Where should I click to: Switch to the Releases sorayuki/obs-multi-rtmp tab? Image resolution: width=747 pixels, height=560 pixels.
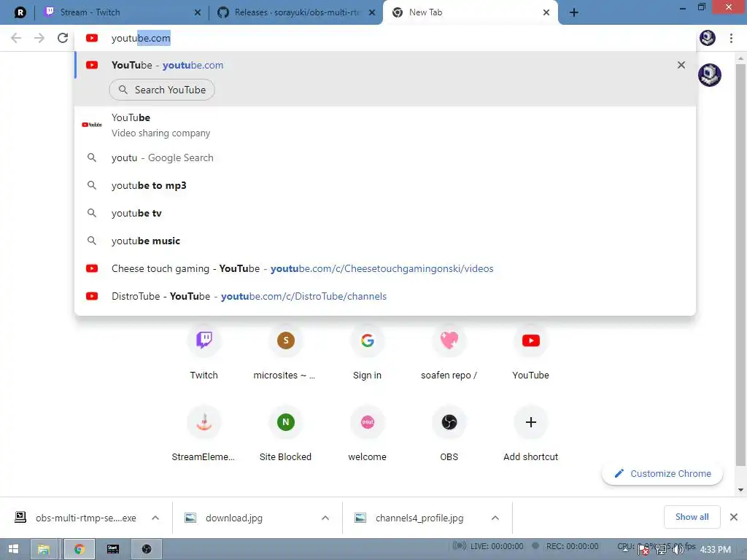pyautogui.click(x=295, y=12)
